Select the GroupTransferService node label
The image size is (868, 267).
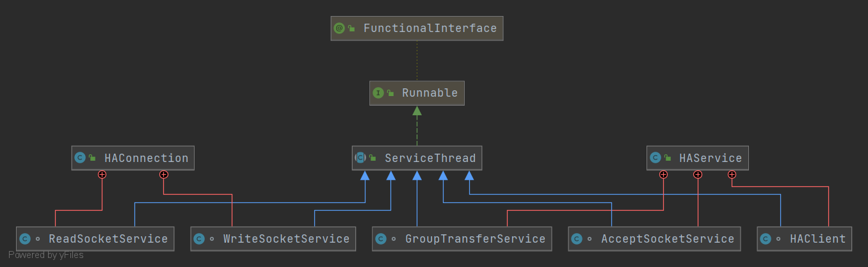pyautogui.click(x=475, y=239)
